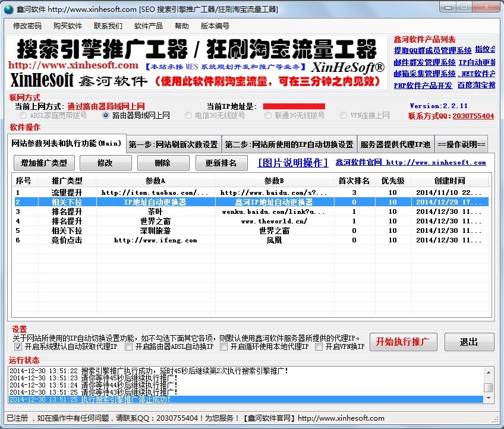Open the 版本编号 menu
The image size is (504, 429).
(x=215, y=26)
